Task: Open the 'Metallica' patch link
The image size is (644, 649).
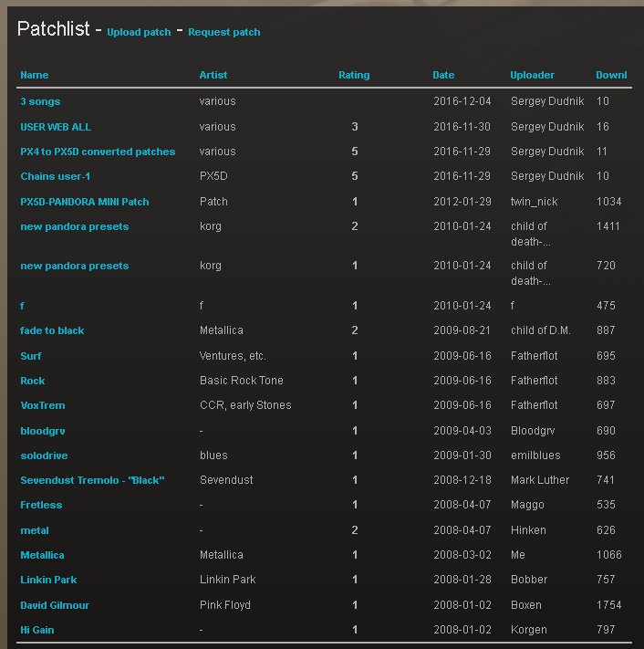Action: [x=42, y=555]
